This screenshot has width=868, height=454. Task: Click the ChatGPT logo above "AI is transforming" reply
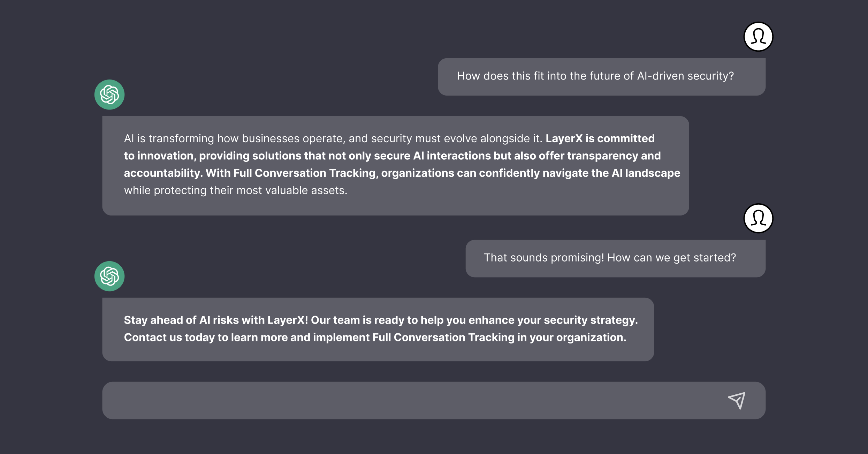coord(109,94)
